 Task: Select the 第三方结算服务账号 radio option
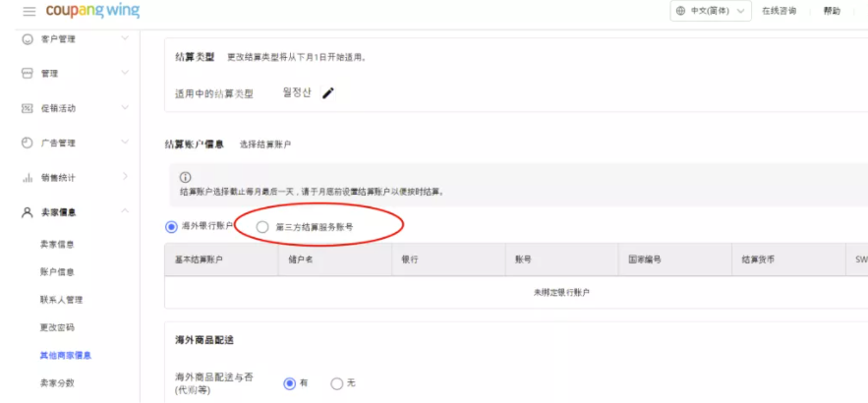[262, 227]
